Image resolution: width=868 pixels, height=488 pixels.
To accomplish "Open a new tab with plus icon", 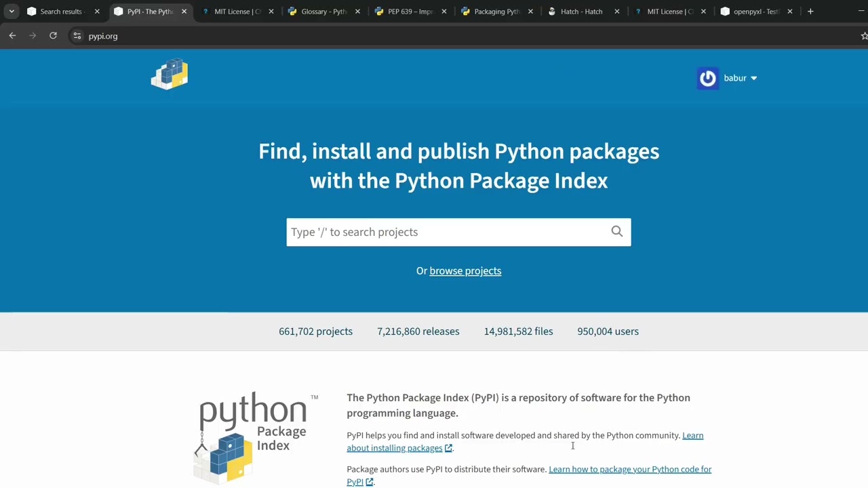I will tap(810, 12).
